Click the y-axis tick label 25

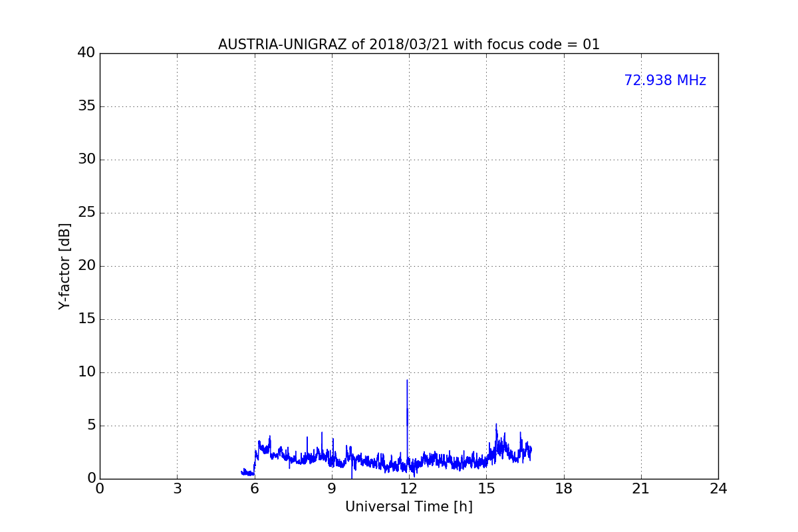(86, 213)
